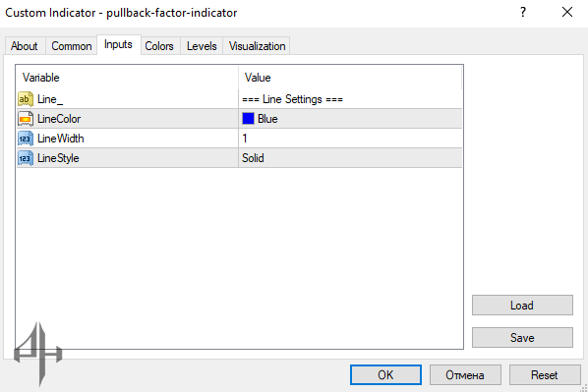Click the Save button

522,338
